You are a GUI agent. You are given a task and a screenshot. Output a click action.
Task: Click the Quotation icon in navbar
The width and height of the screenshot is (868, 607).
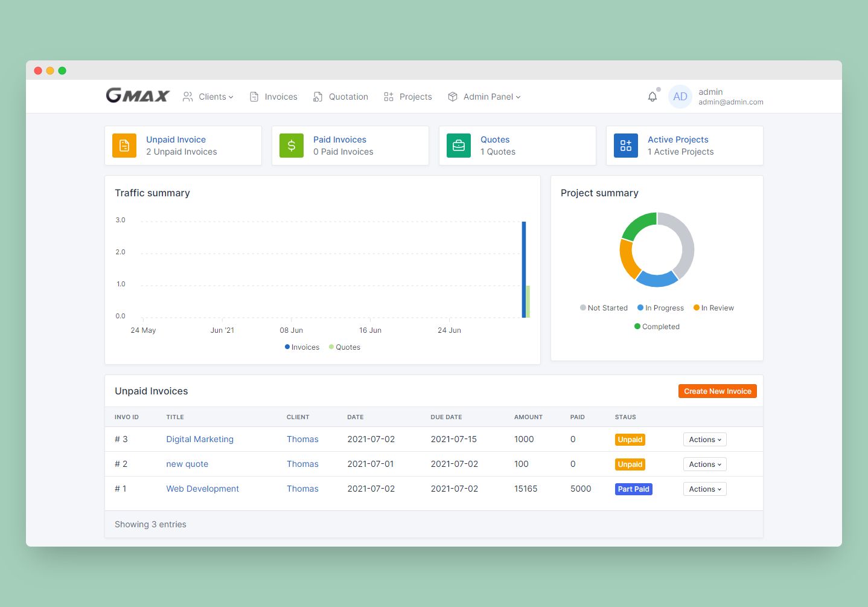tap(318, 97)
